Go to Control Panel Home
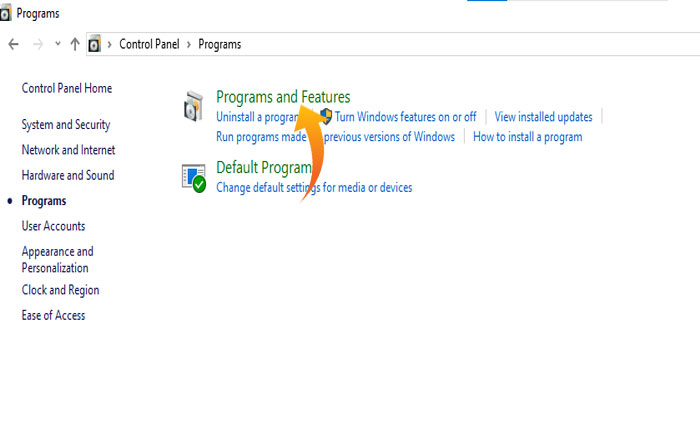This screenshot has width=700, height=430. pos(67,88)
